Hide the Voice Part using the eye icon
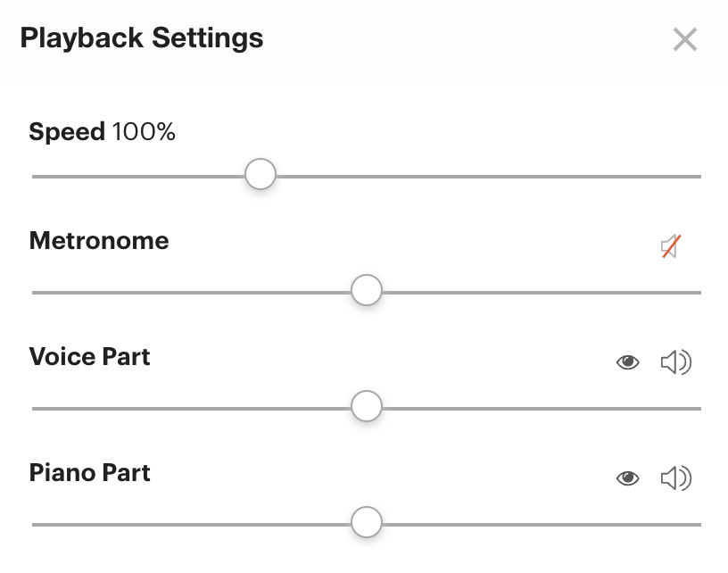Viewport: 728px width, 573px height. coord(628,361)
